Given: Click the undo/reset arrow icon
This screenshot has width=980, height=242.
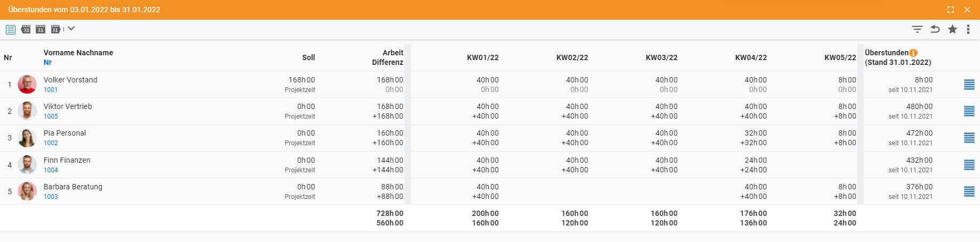Looking at the screenshot, I should [935, 29].
